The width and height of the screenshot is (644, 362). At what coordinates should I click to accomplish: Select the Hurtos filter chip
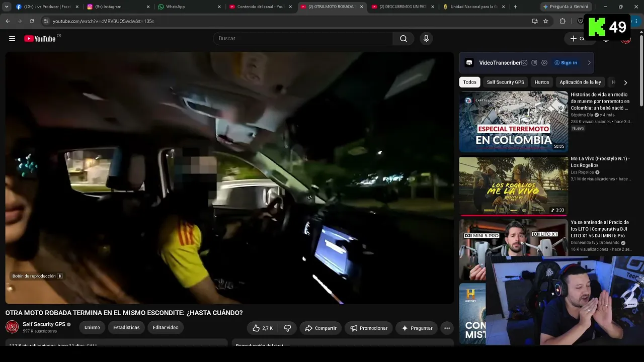coord(542,82)
